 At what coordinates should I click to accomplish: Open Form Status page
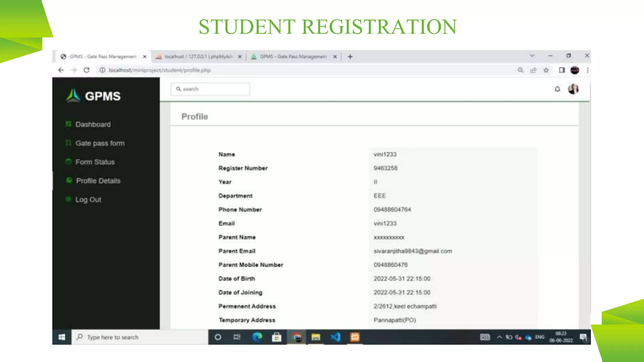95,162
